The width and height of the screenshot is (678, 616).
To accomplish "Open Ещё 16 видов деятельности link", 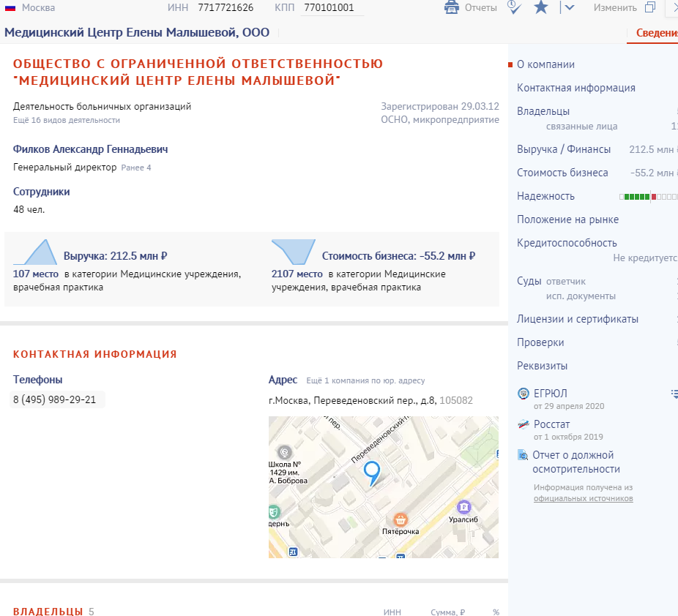I will pyautogui.click(x=67, y=120).
